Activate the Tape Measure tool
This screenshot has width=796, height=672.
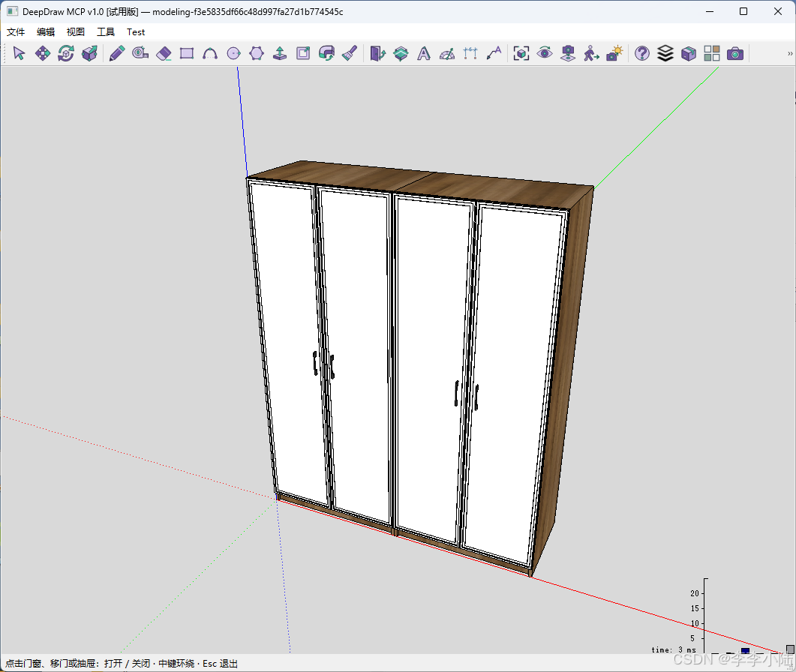point(140,53)
